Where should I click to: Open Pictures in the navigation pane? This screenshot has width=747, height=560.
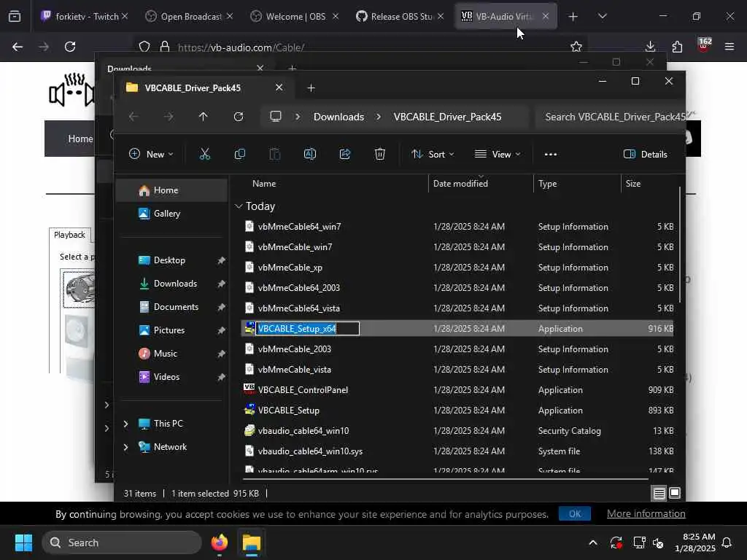point(171,330)
